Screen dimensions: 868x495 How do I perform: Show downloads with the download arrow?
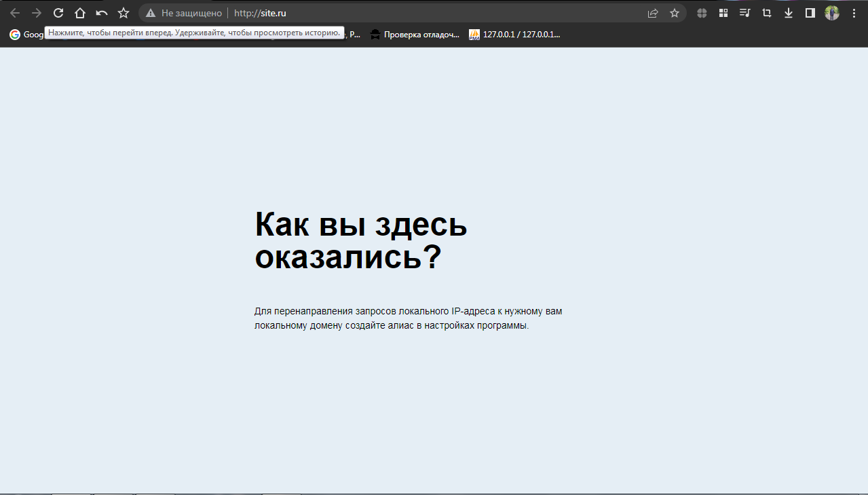[789, 13]
